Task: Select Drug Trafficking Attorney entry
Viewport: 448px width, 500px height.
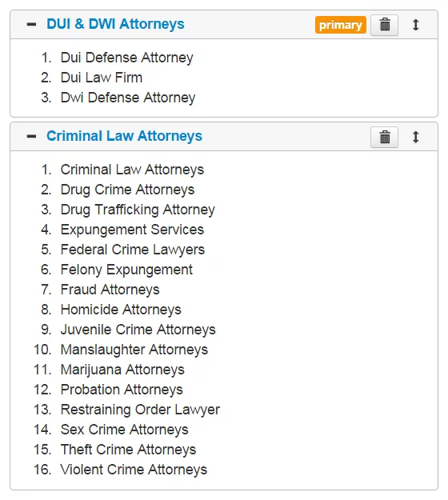Action: click(x=138, y=210)
